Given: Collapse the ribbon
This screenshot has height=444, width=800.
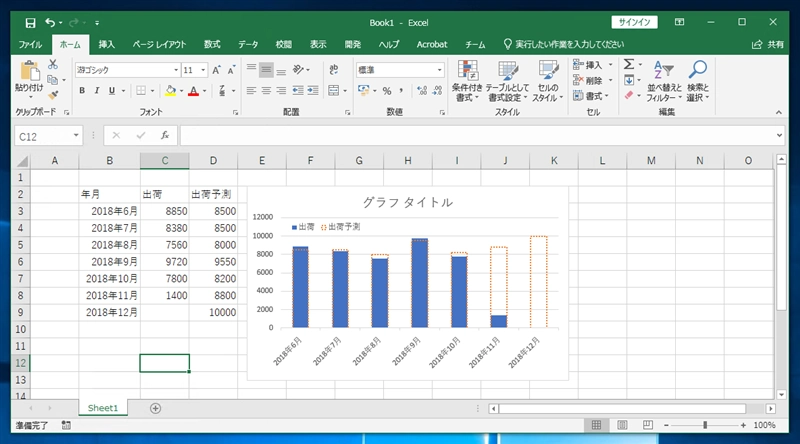Looking at the screenshot, I should (x=779, y=112).
